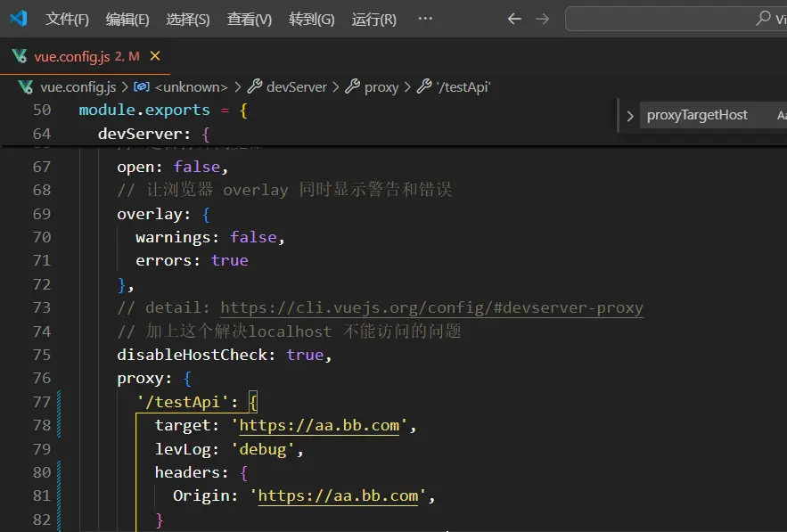
Task: Expand the replace row in find widget
Action: pyautogui.click(x=630, y=115)
